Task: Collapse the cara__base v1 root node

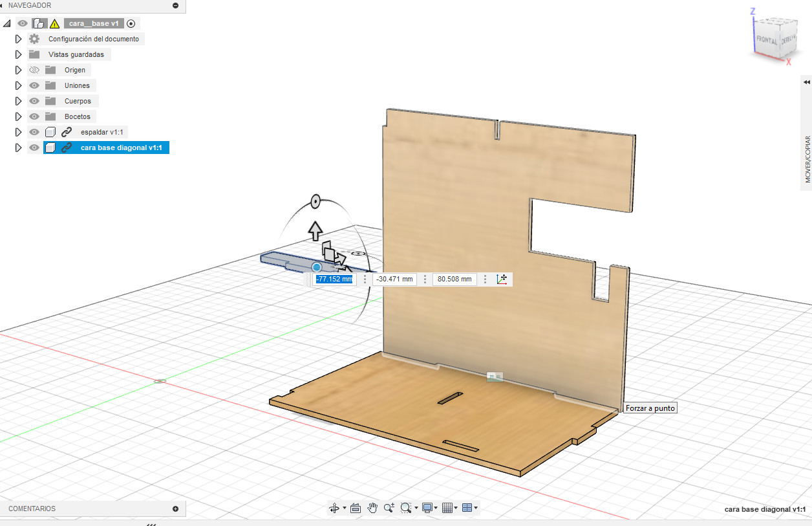Action: pos(7,23)
